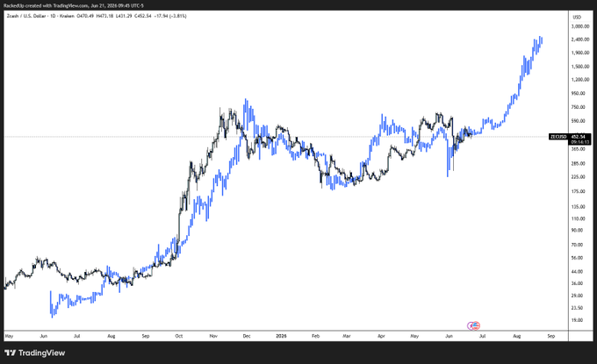Click the USD currency label on the price axis
Image resolution: width=597 pixels, height=364 pixels.
pos(577,18)
